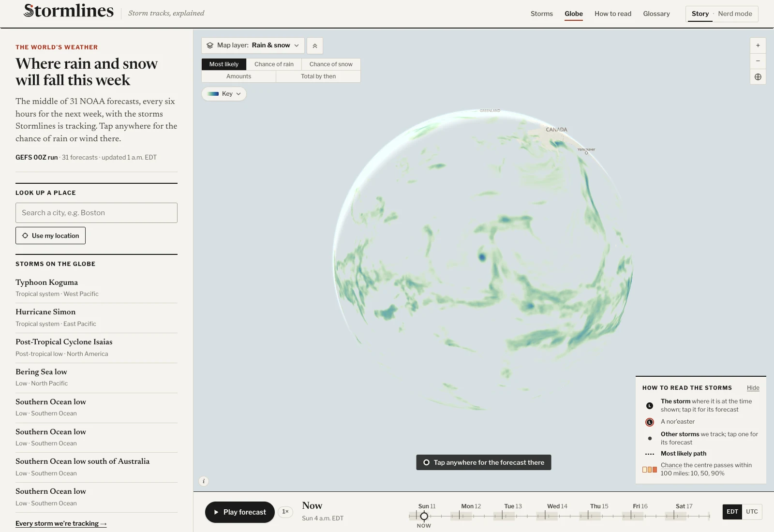Switch to Chance of rain view
The height and width of the screenshot is (532, 774).
(x=274, y=64)
